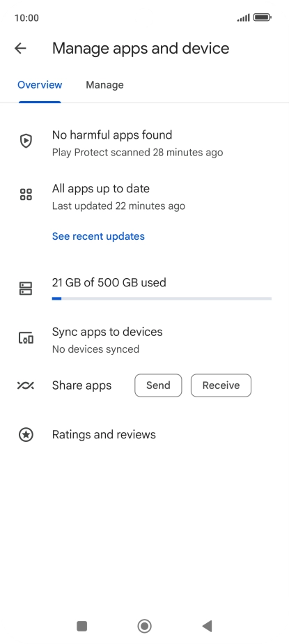Tap the Share apps crossed-arrows icon
The width and height of the screenshot is (289, 644).
click(x=26, y=385)
